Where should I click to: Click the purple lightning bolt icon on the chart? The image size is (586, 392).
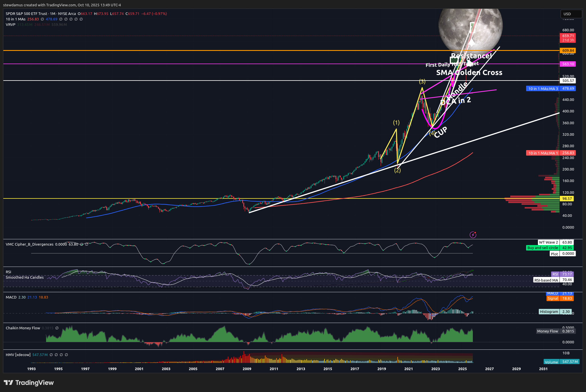pos(473,235)
